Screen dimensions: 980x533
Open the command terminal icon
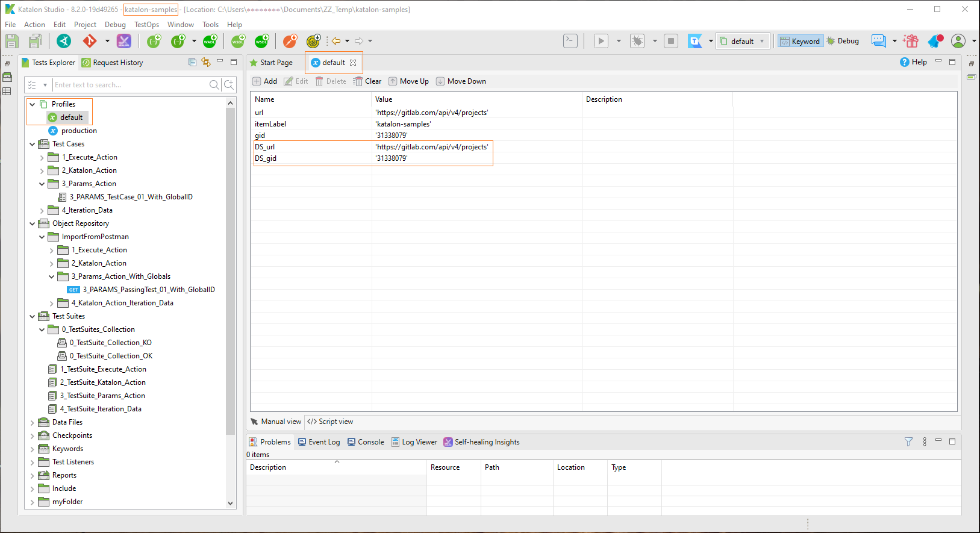point(570,41)
